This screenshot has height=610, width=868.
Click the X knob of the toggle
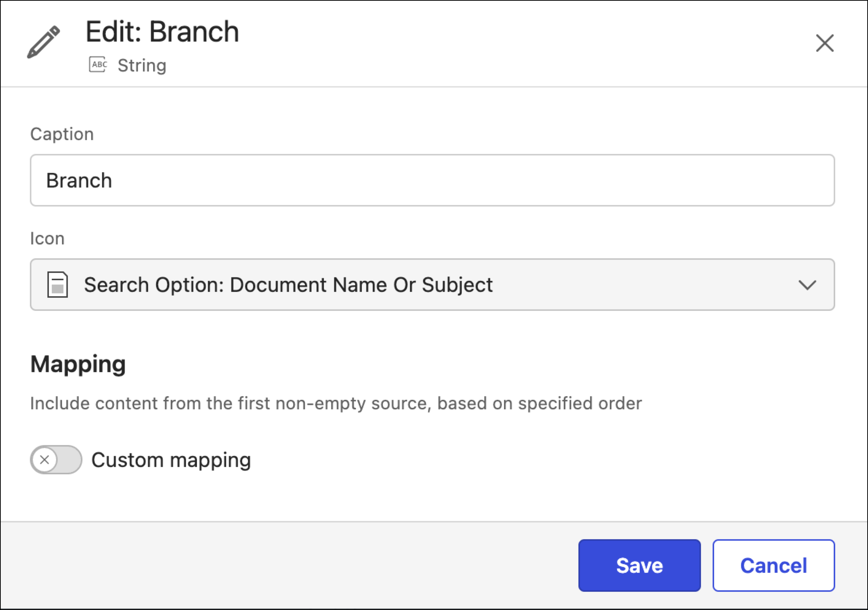tap(44, 460)
